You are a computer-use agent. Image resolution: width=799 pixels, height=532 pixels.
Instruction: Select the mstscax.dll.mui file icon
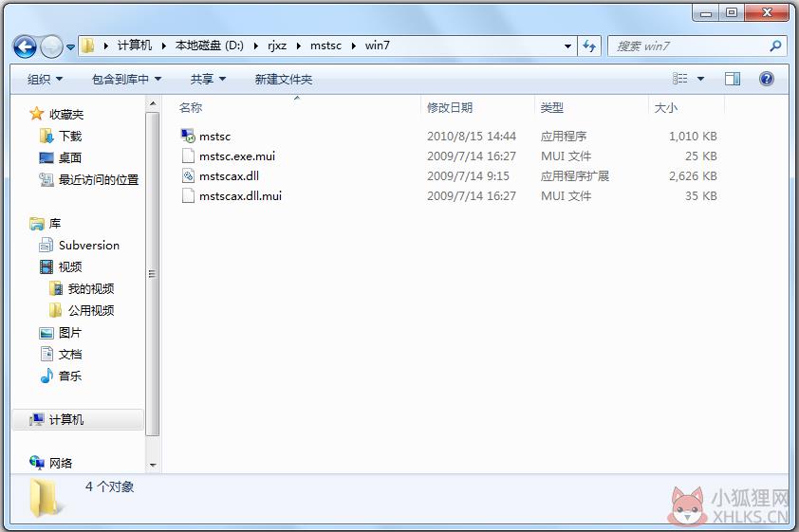pyautogui.click(x=188, y=195)
